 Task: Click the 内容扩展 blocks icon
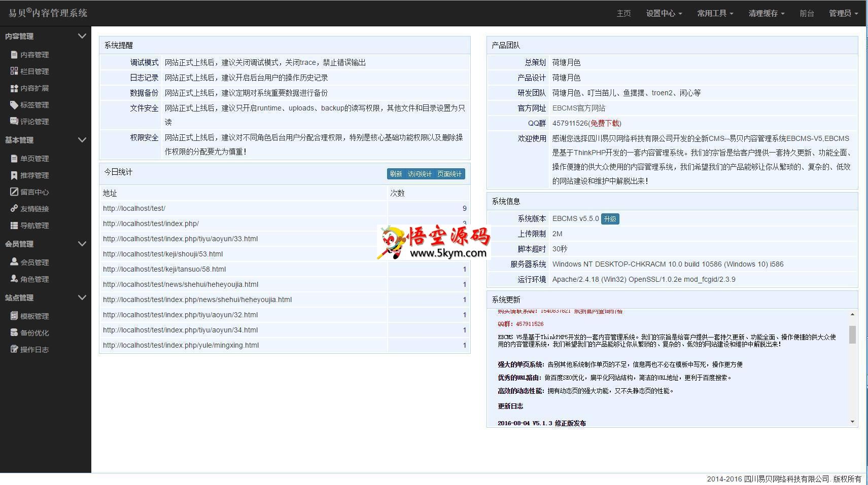(14, 88)
